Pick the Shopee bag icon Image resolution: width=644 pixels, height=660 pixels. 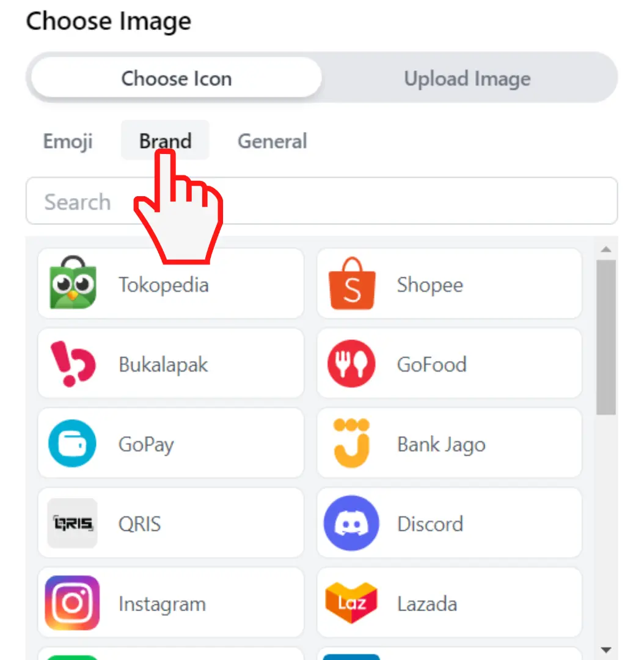click(x=351, y=284)
